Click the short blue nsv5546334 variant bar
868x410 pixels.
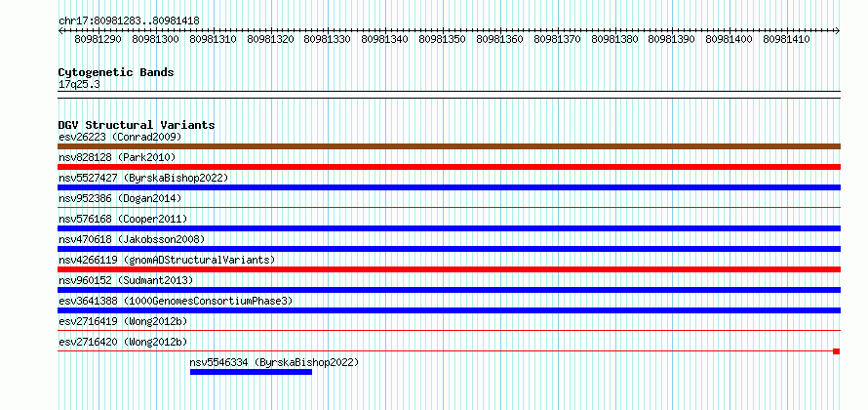tap(251, 372)
